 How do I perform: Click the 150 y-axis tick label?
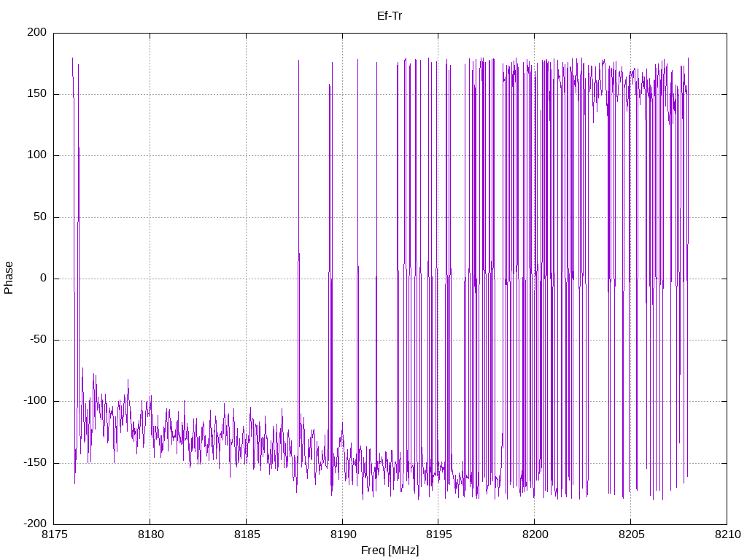pyautogui.click(x=37, y=94)
